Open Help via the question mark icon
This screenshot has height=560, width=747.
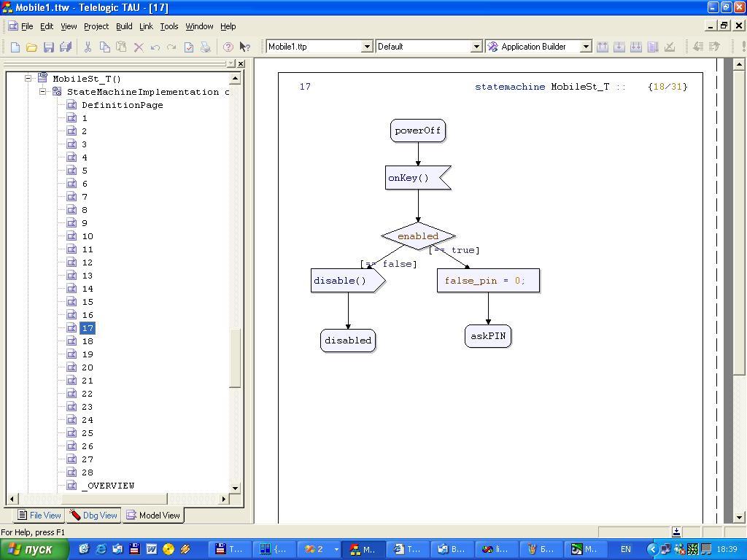click(x=228, y=47)
